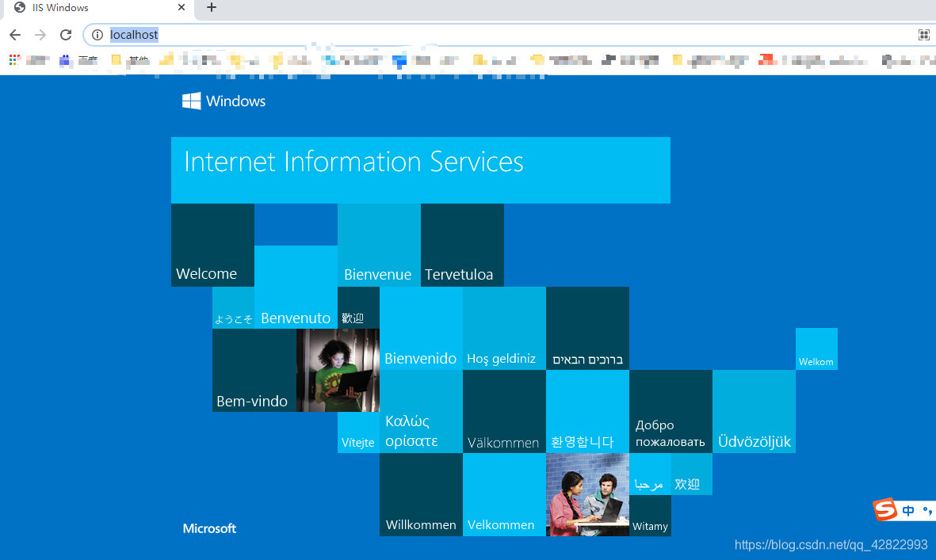Click the Sogou input method S icon

[885, 509]
